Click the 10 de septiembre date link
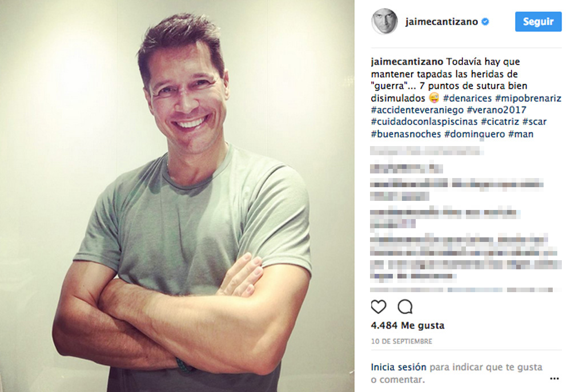This screenshot has height=392, width=571. point(401,341)
